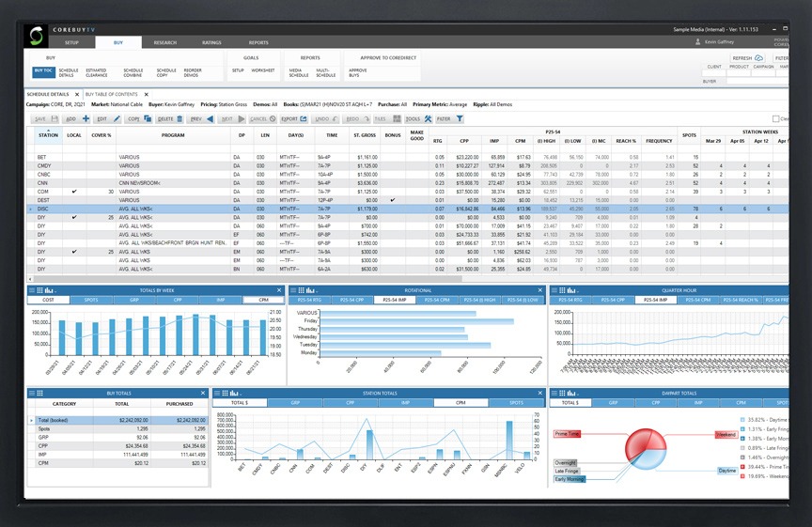Viewport: 812px width, 527px height.
Task: Select the Spots tab in Totals By Week
Action: coord(91,300)
